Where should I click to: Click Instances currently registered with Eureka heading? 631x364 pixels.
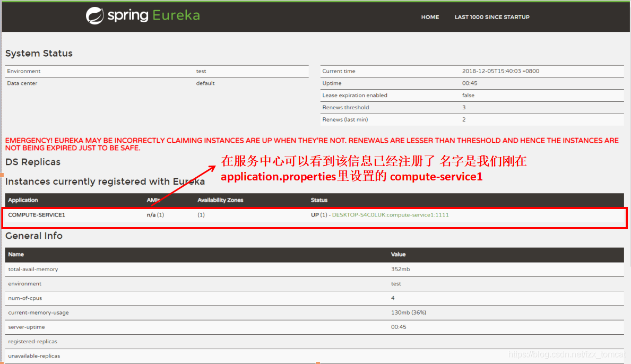pos(105,181)
